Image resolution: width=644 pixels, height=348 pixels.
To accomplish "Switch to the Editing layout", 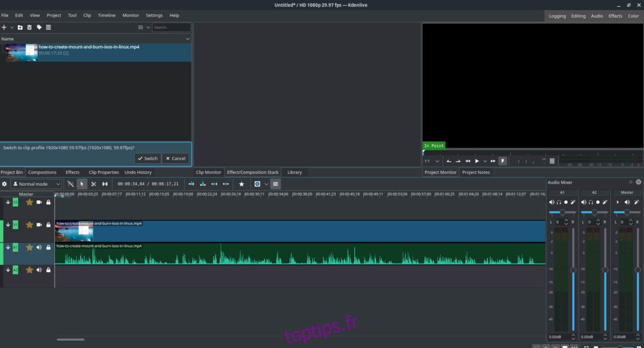I will tap(579, 16).
